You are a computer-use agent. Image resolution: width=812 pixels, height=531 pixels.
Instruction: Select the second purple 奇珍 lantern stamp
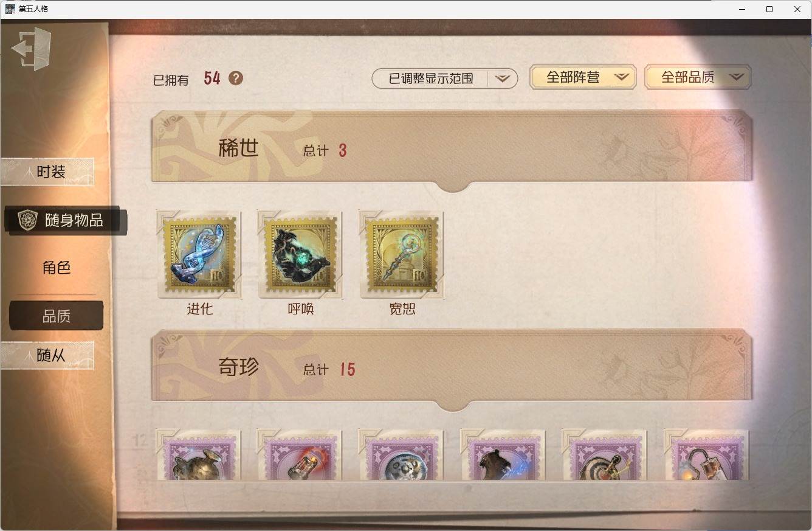tap(300, 454)
